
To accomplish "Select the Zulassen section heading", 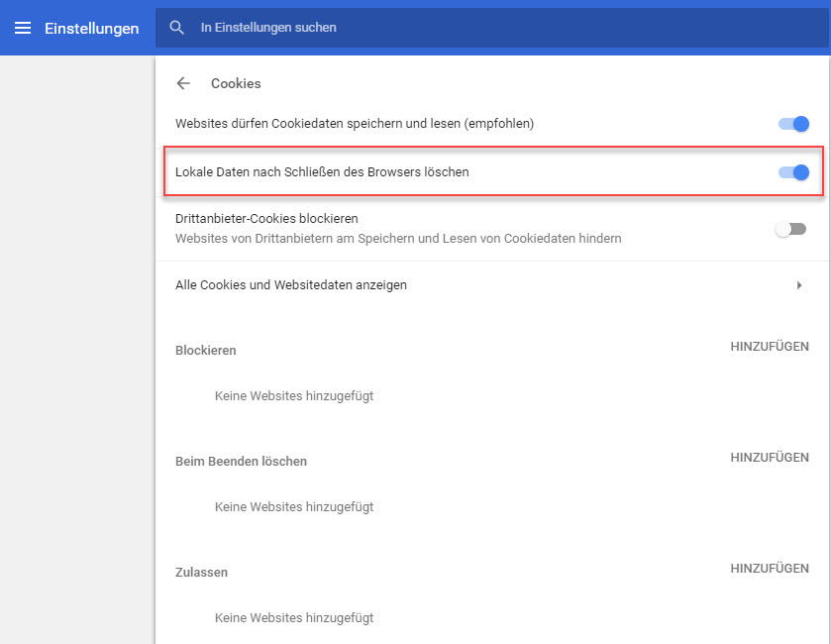I will (202, 573).
